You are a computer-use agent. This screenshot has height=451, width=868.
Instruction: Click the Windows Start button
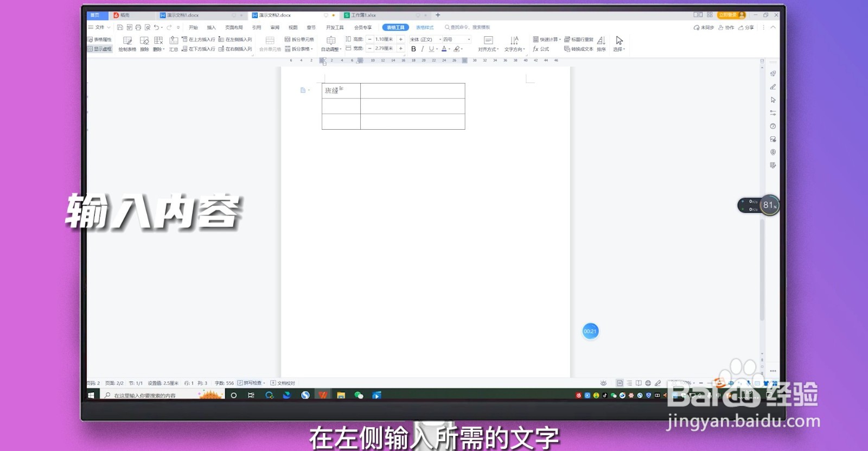tap(91, 395)
